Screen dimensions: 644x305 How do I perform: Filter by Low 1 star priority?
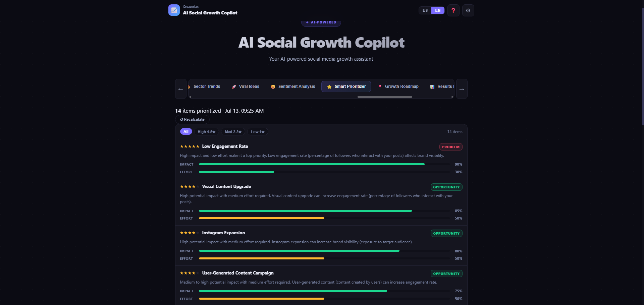click(258, 132)
